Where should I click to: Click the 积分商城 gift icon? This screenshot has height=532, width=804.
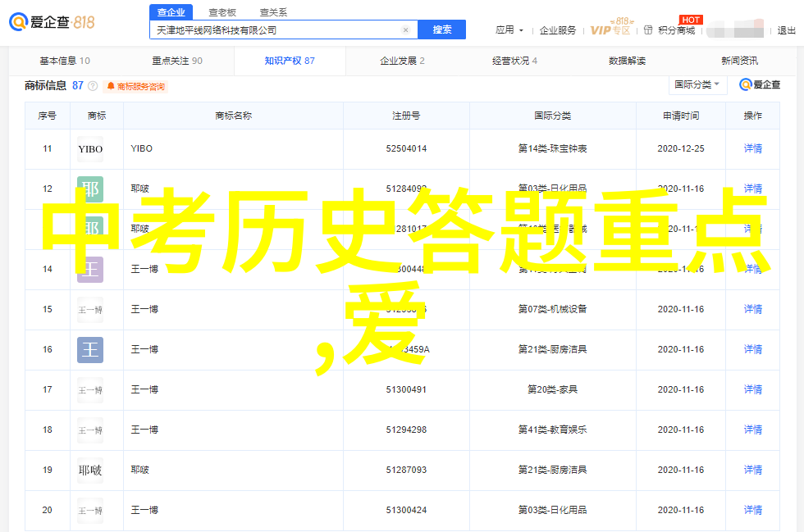pos(648,30)
